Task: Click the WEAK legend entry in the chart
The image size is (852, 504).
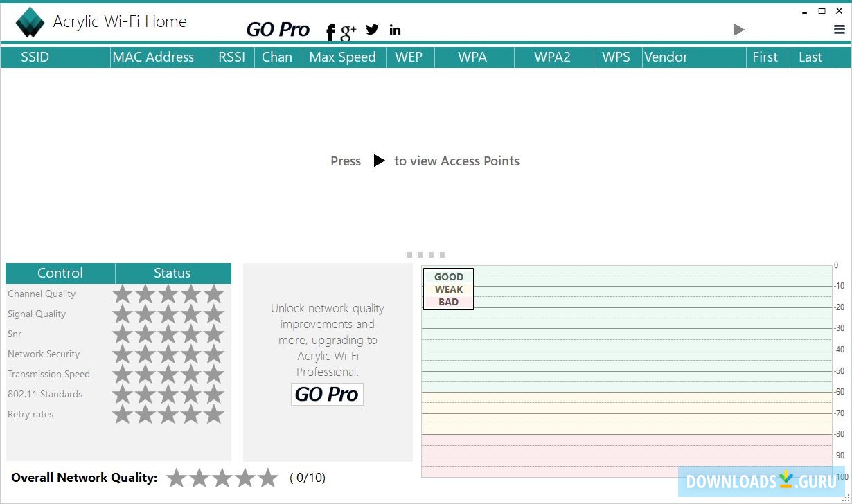Action: click(x=449, y=289)
